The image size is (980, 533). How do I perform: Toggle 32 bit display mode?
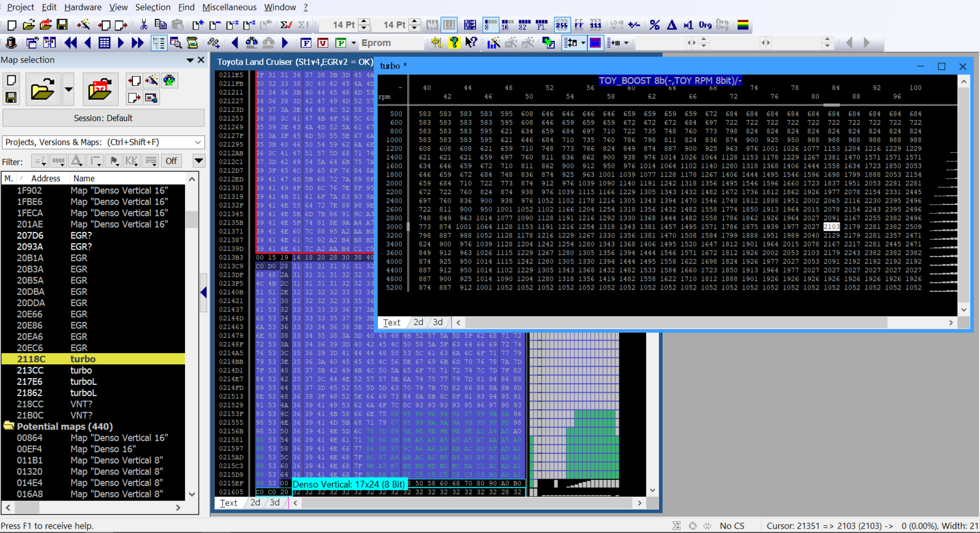524,25
